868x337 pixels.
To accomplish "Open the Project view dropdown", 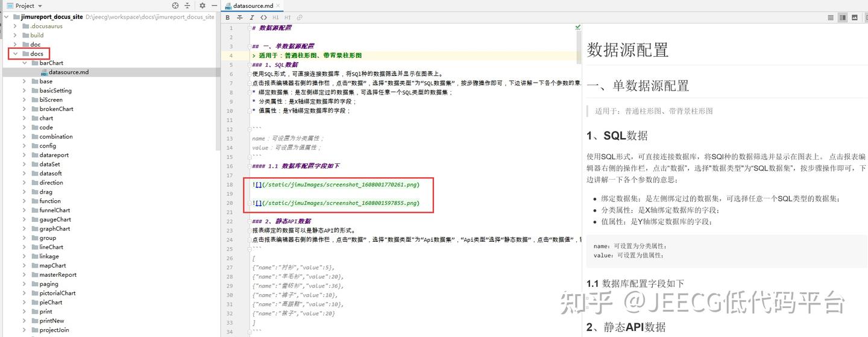I will [25, 5].
